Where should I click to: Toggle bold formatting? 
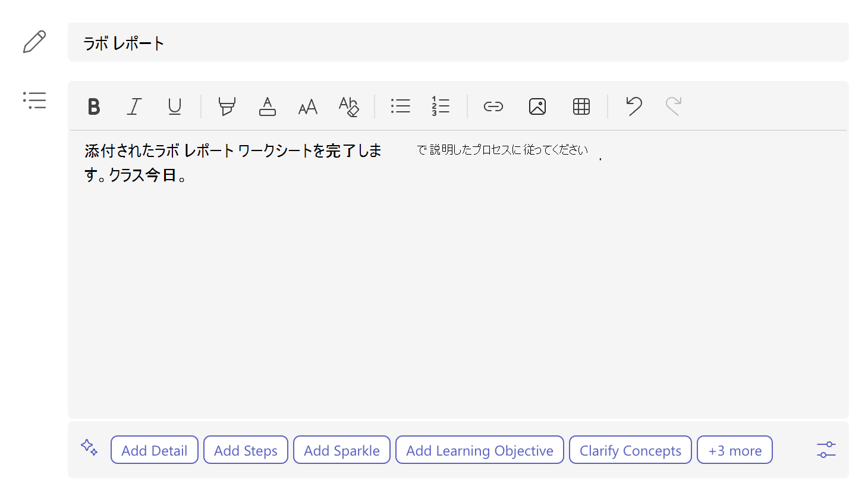click(x=94, y=106)
